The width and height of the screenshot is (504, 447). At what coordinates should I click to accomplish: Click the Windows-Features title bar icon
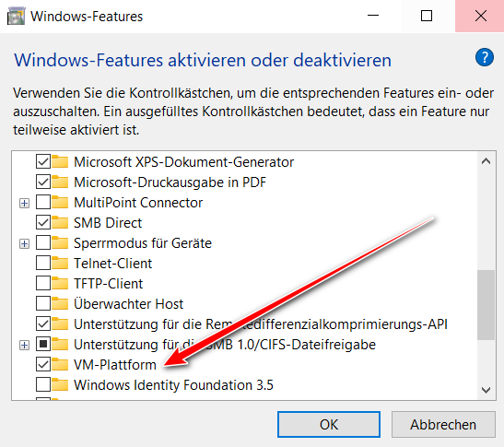16,16
